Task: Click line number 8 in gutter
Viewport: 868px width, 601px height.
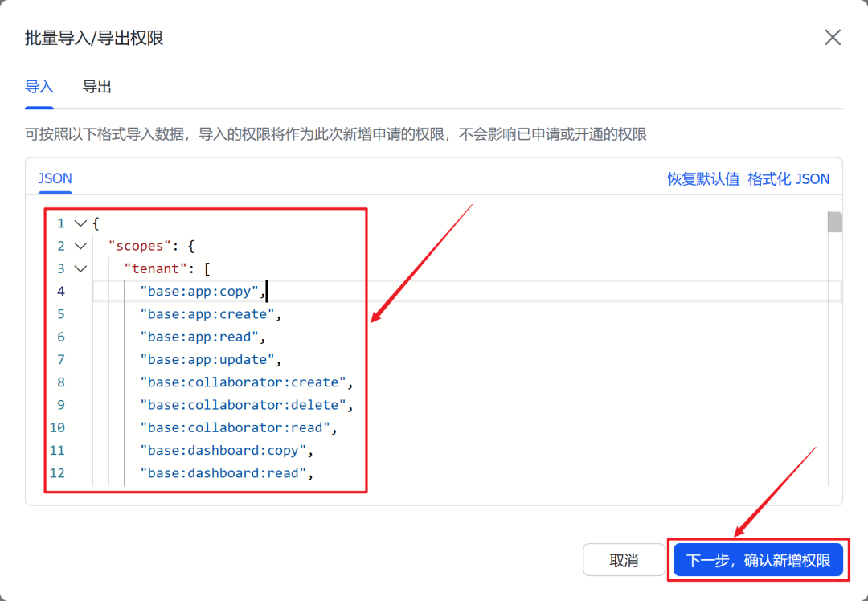Action: pos(60,382)
